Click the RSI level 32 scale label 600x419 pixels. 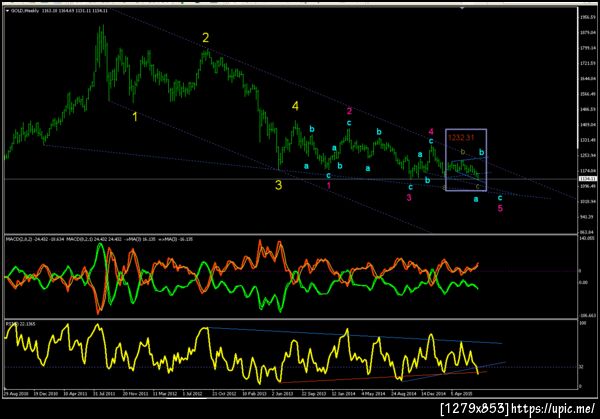point(581,367)
